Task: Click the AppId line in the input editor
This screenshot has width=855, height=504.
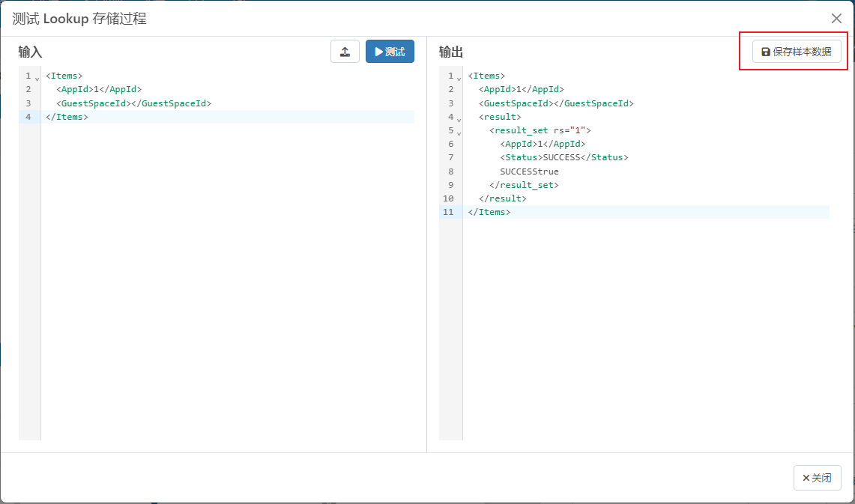Action: pyautogui.click(x=98, y=89)
